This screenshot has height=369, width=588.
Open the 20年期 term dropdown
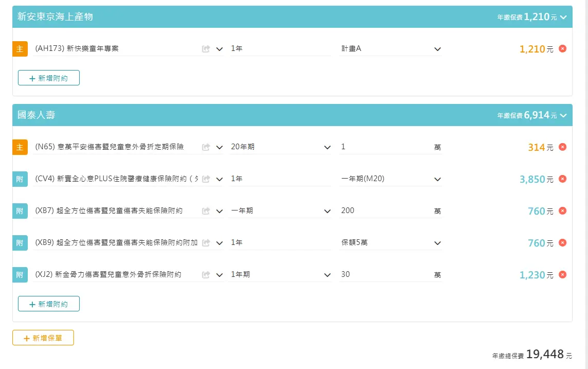tap(280, 147)
